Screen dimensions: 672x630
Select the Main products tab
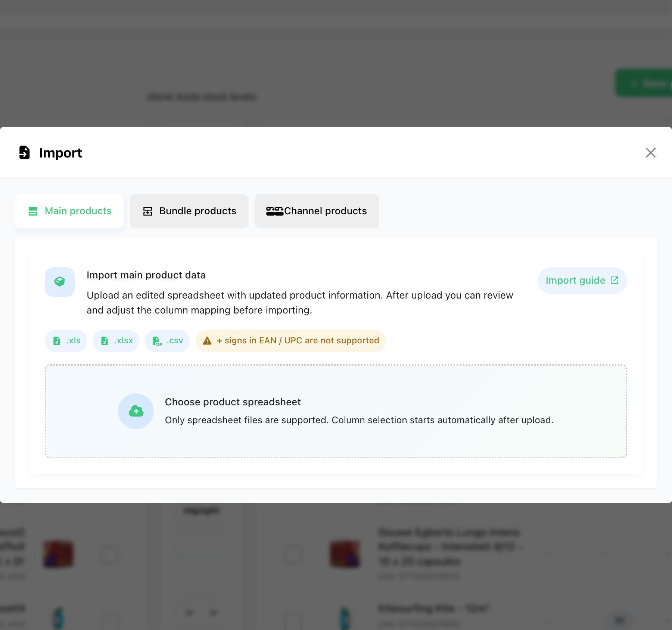(x=69, y=211)
